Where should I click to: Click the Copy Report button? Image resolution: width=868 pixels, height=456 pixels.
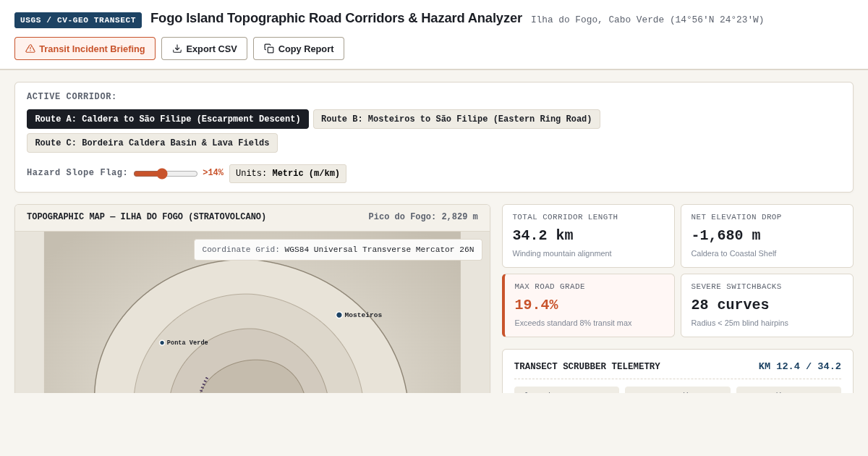[x=299, y=48]
